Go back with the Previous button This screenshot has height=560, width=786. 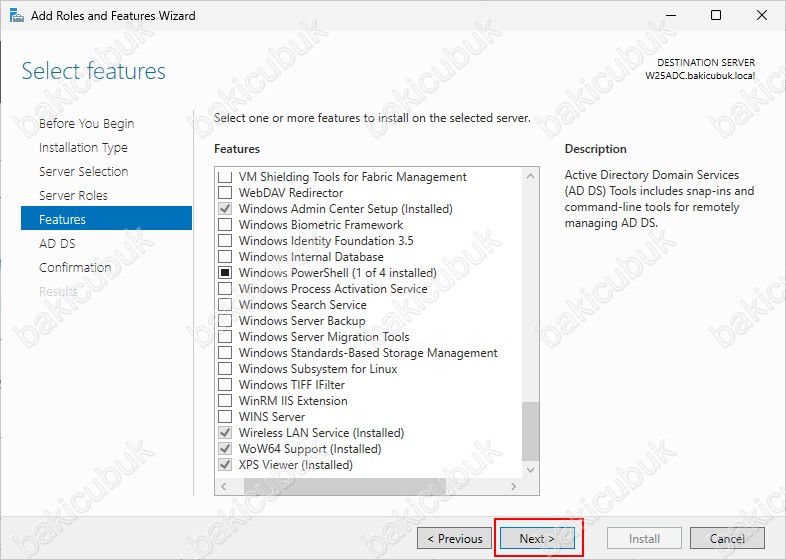click(x=454, y=538)
